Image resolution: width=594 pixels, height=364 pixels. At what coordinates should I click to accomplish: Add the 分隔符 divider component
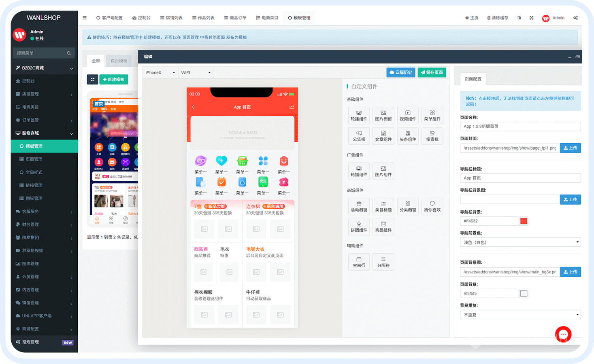pyautogui.click(x=383, y=262)
